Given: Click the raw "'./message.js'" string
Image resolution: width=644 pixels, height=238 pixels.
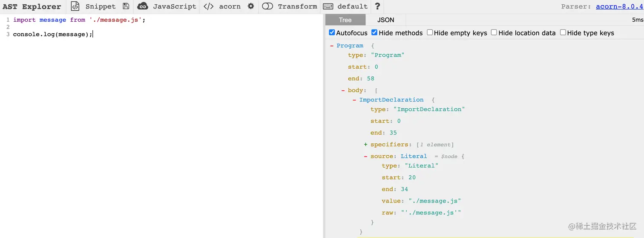Looking at the screenshot, I should click(x=431, y=212).
